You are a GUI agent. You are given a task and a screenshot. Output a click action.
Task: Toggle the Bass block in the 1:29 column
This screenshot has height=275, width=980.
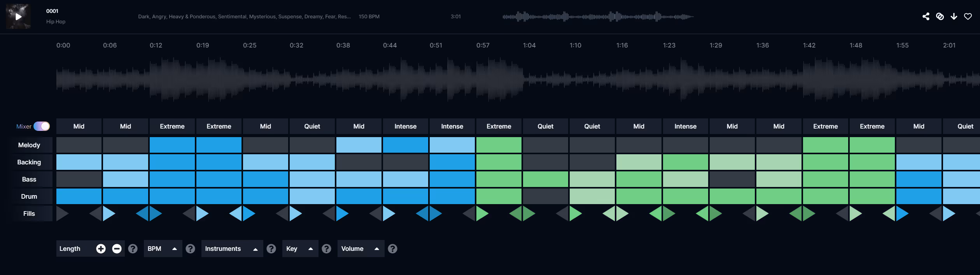coord(732,179)
